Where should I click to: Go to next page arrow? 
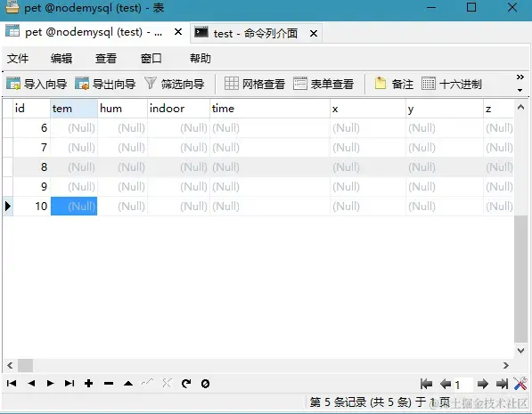[482, 384]
